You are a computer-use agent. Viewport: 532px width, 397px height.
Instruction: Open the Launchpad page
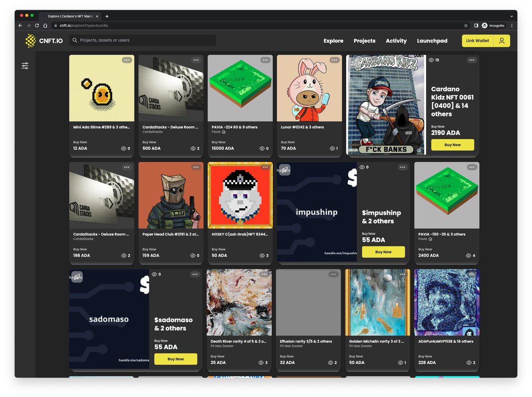tap(432, 41)
